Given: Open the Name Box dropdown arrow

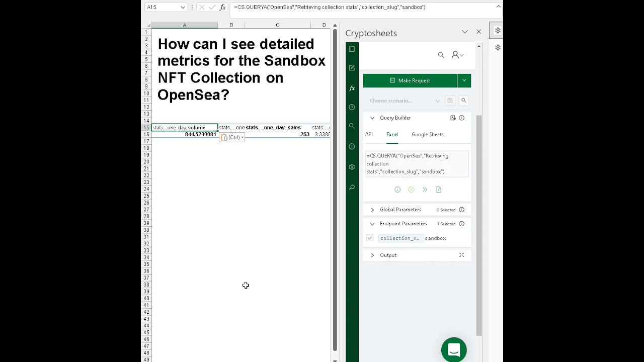Looking at the screenshot, I should (183, 7).
